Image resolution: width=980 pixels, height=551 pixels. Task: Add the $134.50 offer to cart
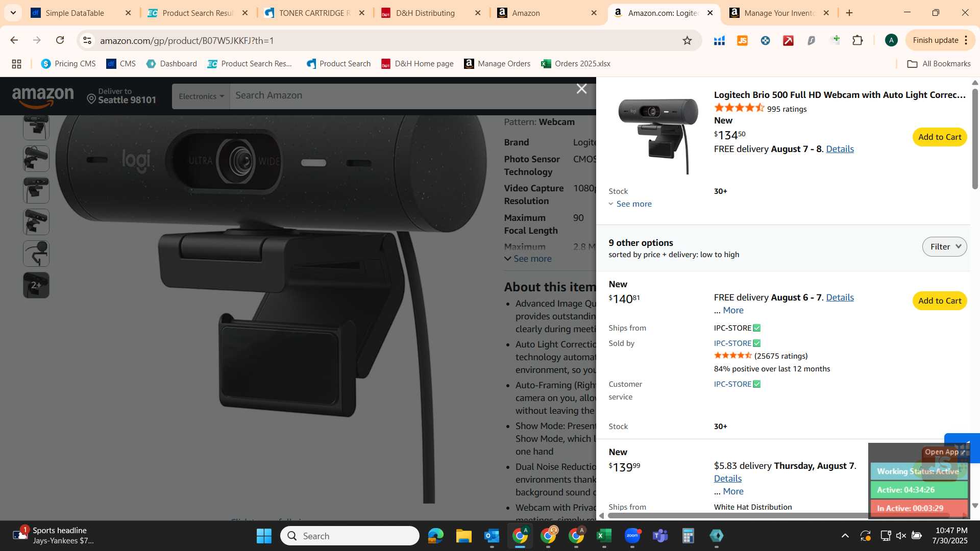(939, 137)
